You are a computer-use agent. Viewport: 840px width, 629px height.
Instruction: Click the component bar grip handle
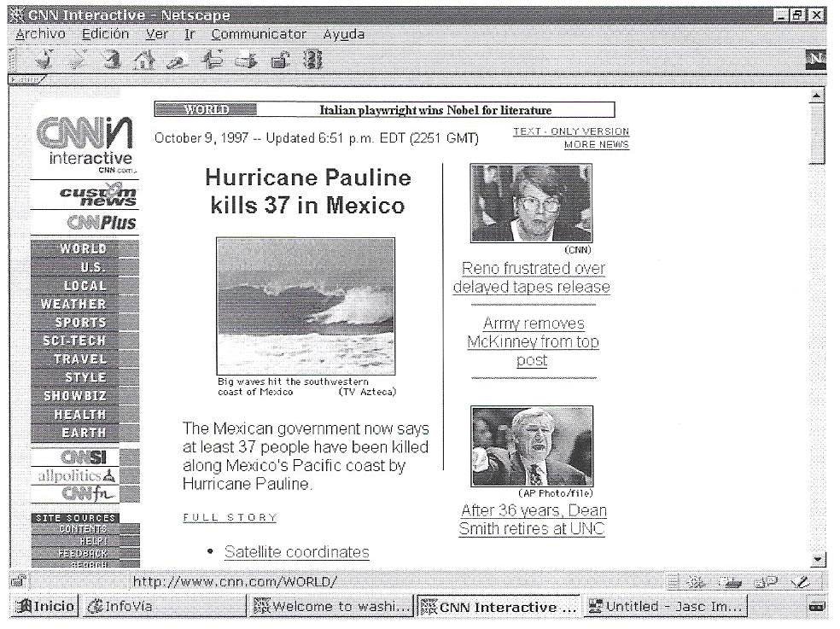pos(674,581)
